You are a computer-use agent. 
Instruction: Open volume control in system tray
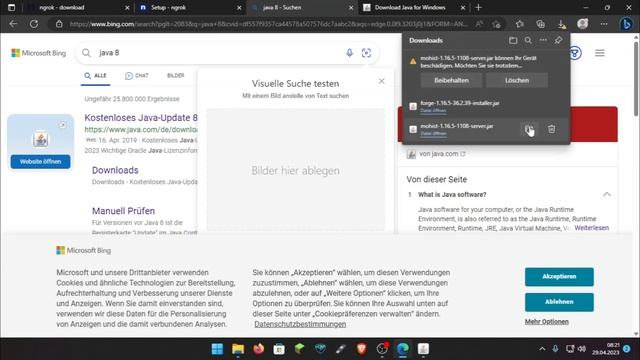[x=582, y=349]
